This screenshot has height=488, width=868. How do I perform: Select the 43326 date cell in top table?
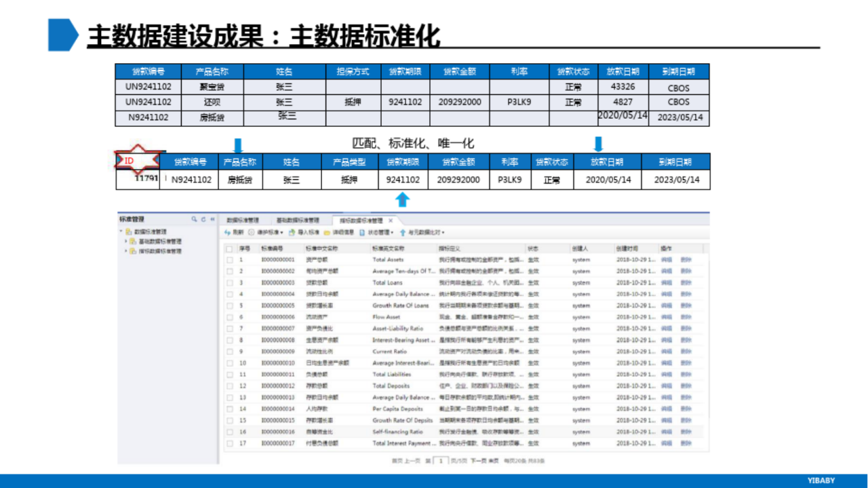623,87
